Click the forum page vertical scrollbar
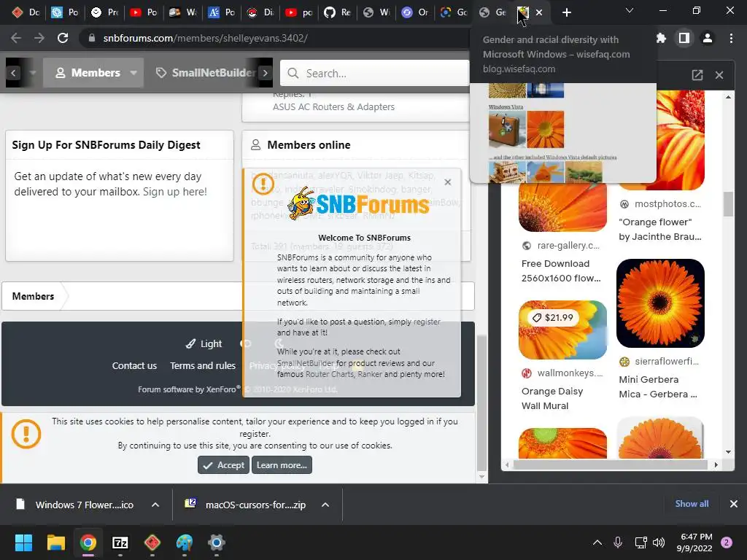 pos(481,402)
